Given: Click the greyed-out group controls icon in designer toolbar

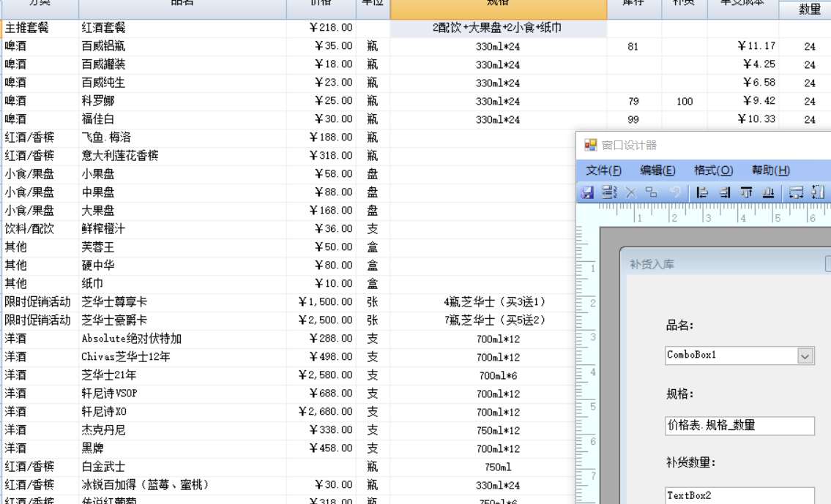Looking at the screenshot, I should coord(652,192).
